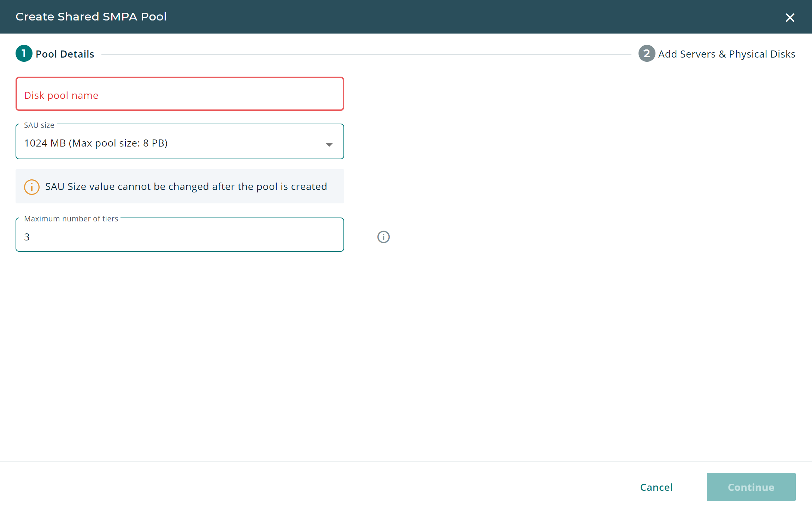Viewport: 812px width, 512px height.
Task: Click the value 3 in tiers field
Action: pos(27,237)
